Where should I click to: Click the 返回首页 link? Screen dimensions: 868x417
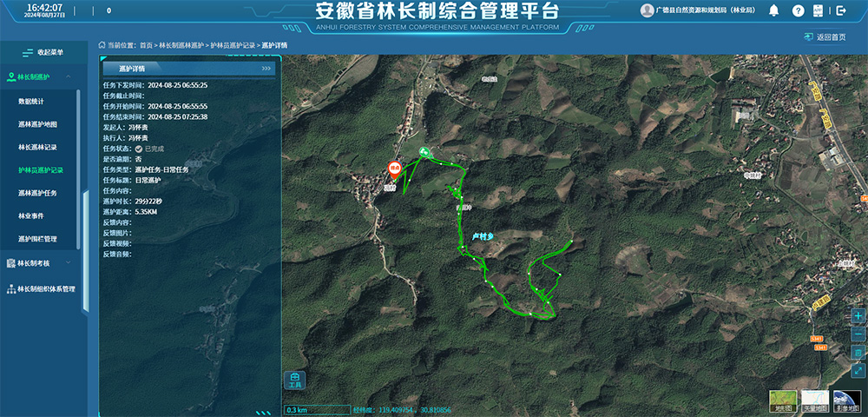tap(825, 37)
